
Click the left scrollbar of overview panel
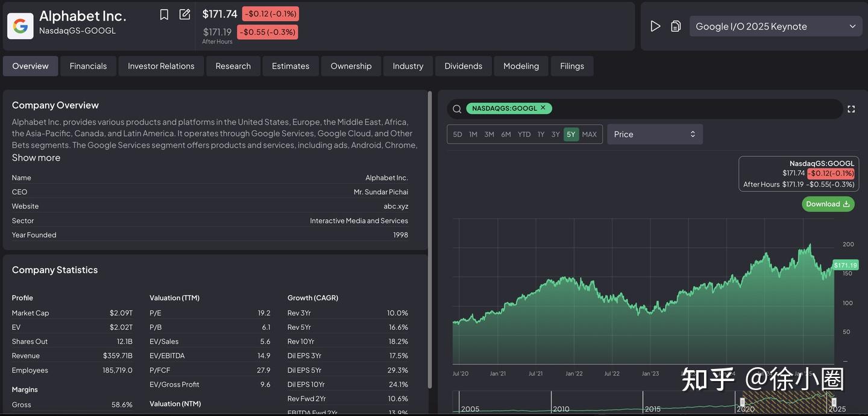point(430,240)
